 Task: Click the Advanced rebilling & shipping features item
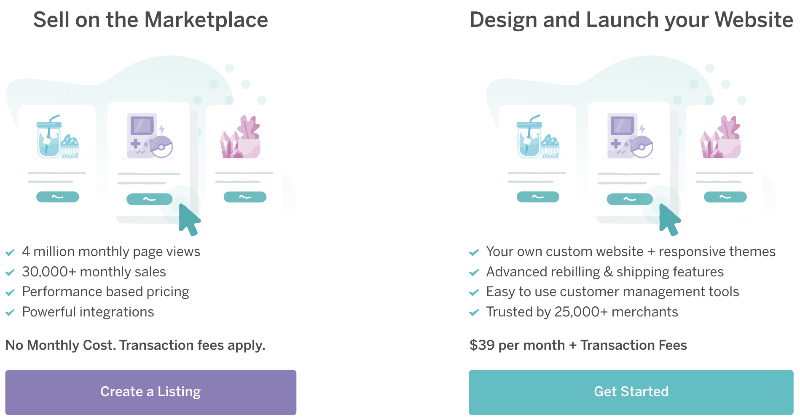pos(605,272)
